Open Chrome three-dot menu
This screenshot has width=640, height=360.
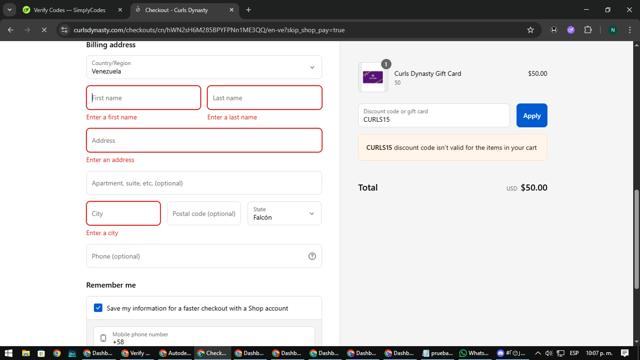pyautogui.click(x=630, y=30)
